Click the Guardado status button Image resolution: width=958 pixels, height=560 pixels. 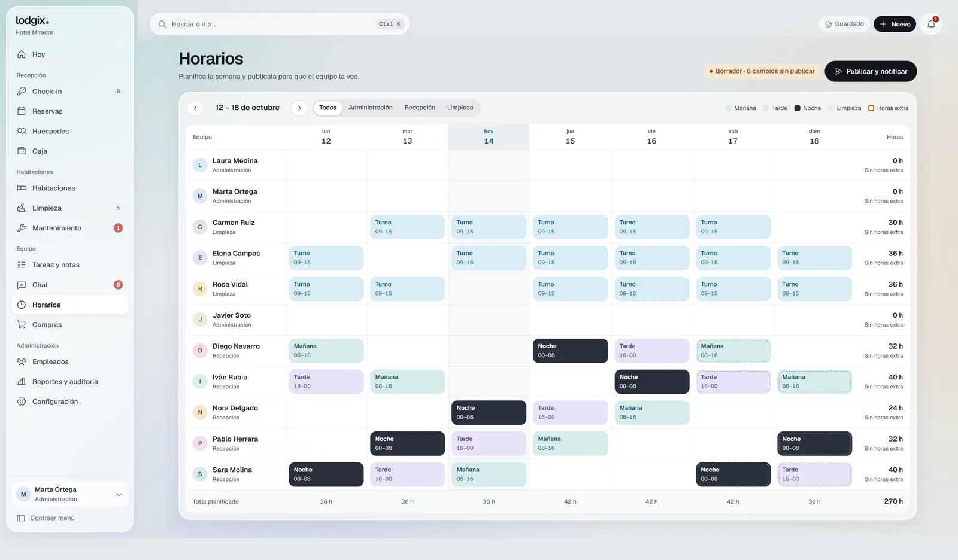844,24
